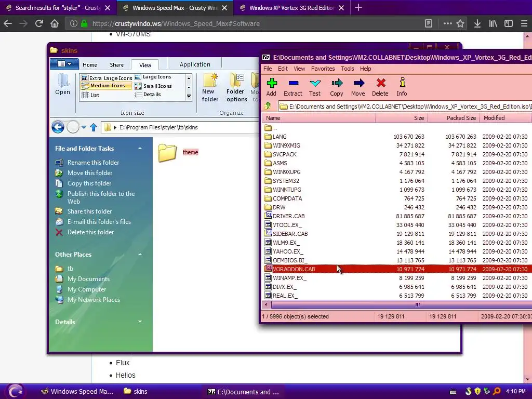Bookmark this page with star icon
Screen dimensions: 532x399
[x=460, y=23]
